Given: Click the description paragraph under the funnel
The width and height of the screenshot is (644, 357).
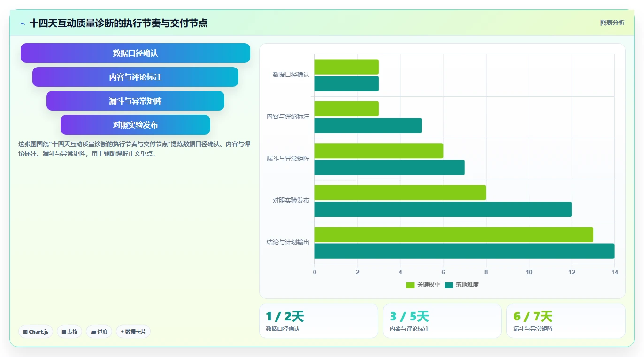Looking at the screenshot, I should tap(134, 149).
